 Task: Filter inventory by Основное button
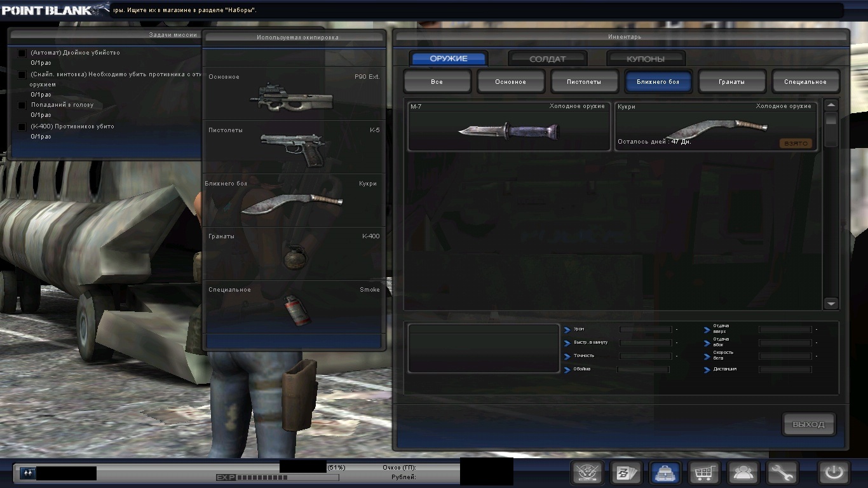[511, 81]
